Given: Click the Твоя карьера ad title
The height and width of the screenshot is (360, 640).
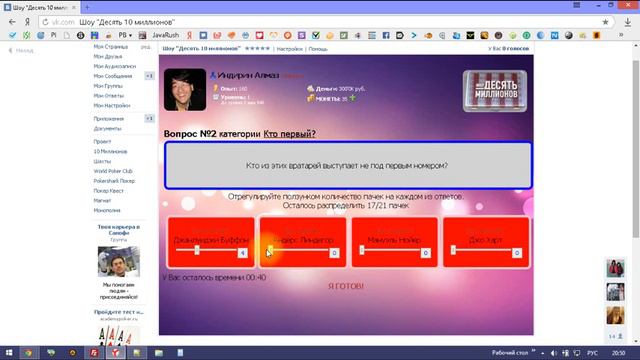Looking at the screenshot, I should (x=119, y=230).
